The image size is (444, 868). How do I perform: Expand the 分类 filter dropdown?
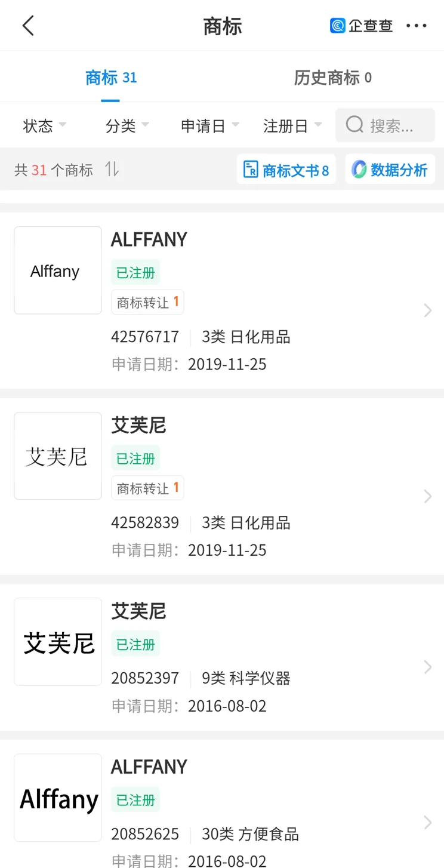tap(127, 125)
